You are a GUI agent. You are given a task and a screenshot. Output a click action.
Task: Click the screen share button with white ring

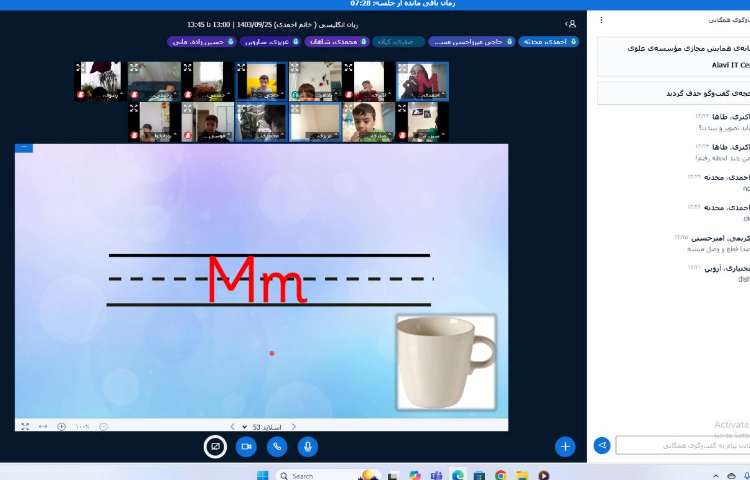[x=215, y=447]
